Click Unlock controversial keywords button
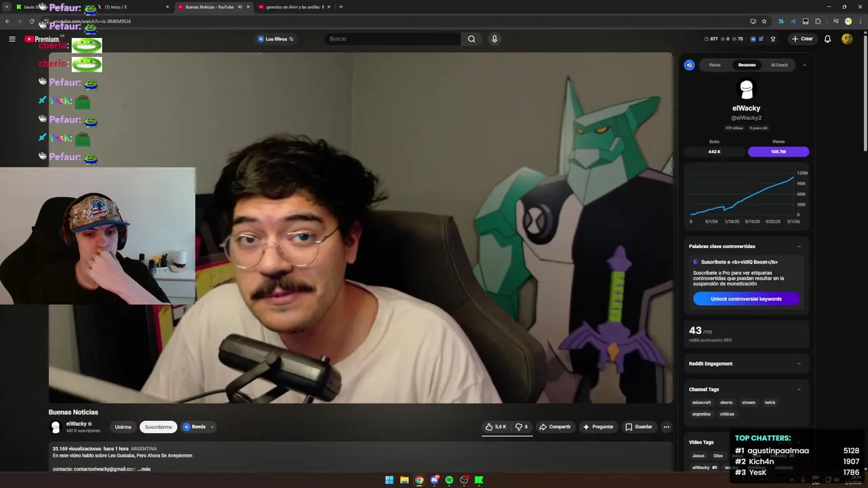Viewport: 868px width, 488px height. [746, 299]
